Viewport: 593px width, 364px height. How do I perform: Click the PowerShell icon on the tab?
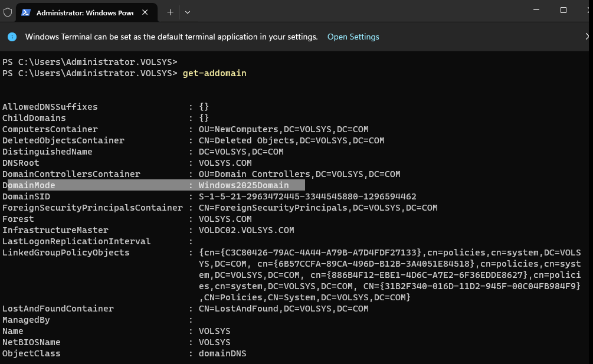coord(27,12)
